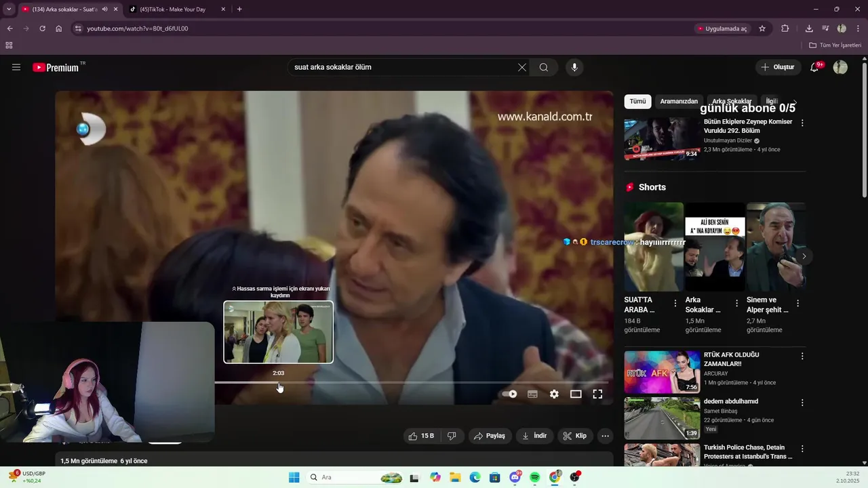
Task: Open Microsoft Edge from the taskbar
Action: (475, 477)
